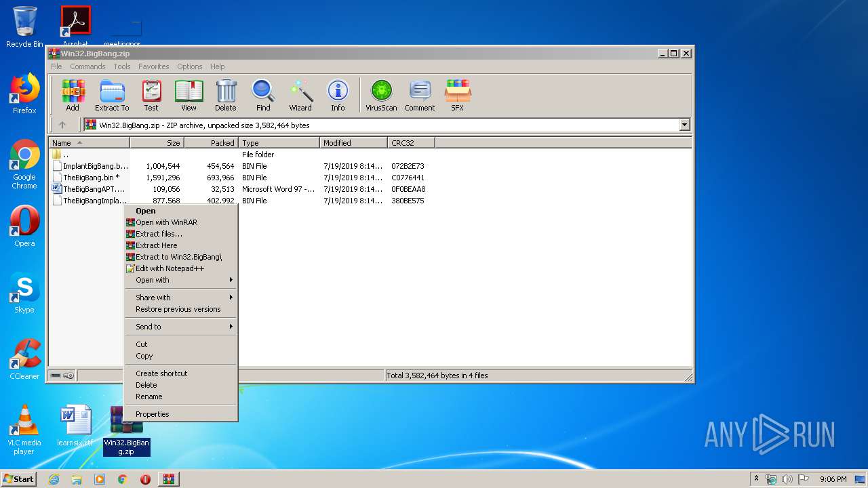Click the Delete toolbar icon
868x488 pixels.
(x=226, y=96)
